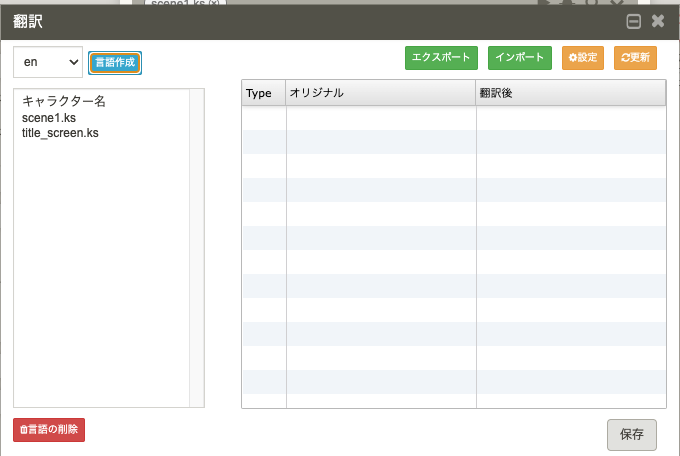The width and height of the screenshot is (680, 456).
Task: Click the オリジナル column header
Action: 380,93
